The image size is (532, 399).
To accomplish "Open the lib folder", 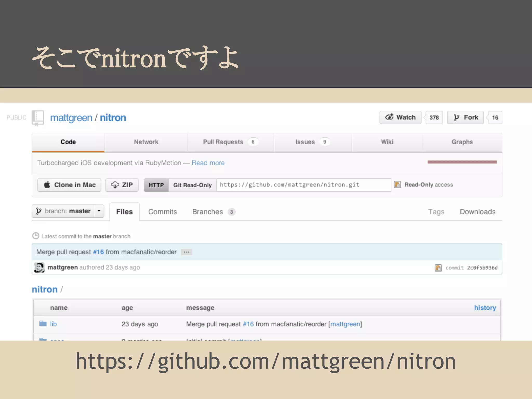I will [53, 324].
